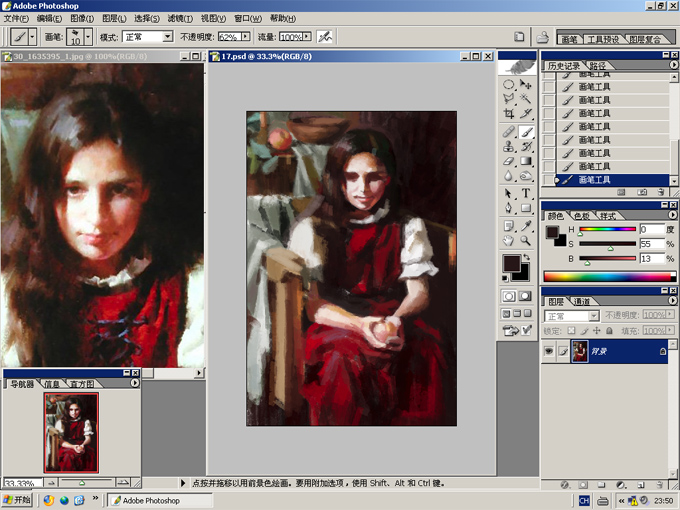Open the layer blend mode 正常 dropdown
This screenshot has width=680, height=510.
(x=594, y=316)
